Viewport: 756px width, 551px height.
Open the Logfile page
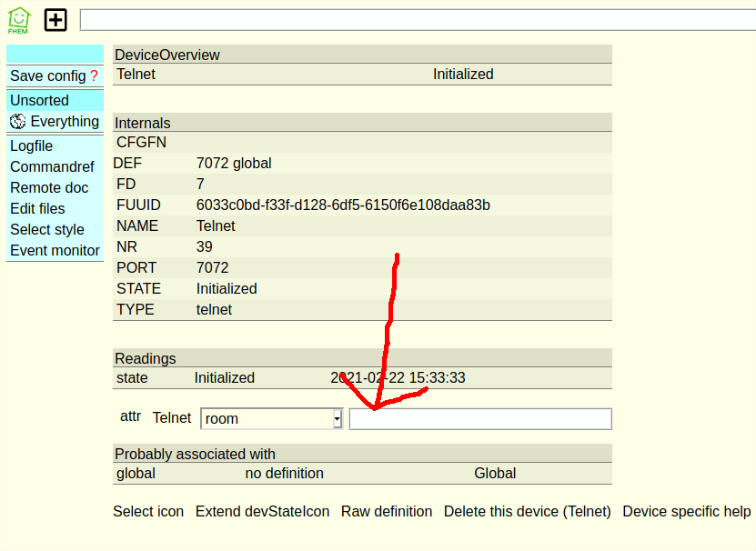[x=31, y=145]
